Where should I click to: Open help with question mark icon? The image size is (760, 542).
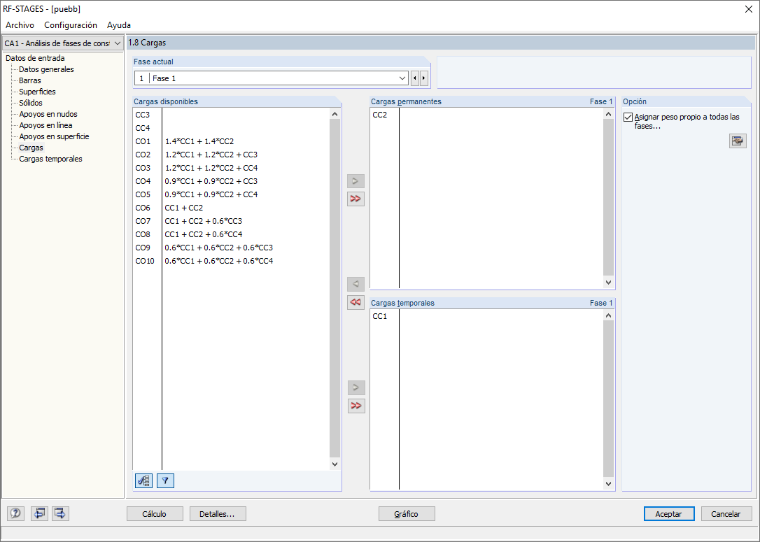point(16,513)
